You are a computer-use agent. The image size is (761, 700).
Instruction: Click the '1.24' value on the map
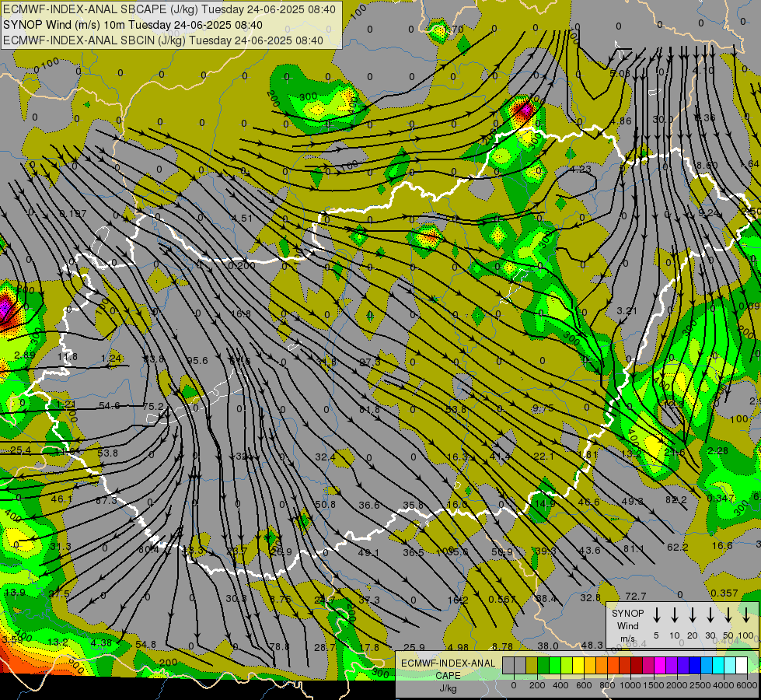111,358
